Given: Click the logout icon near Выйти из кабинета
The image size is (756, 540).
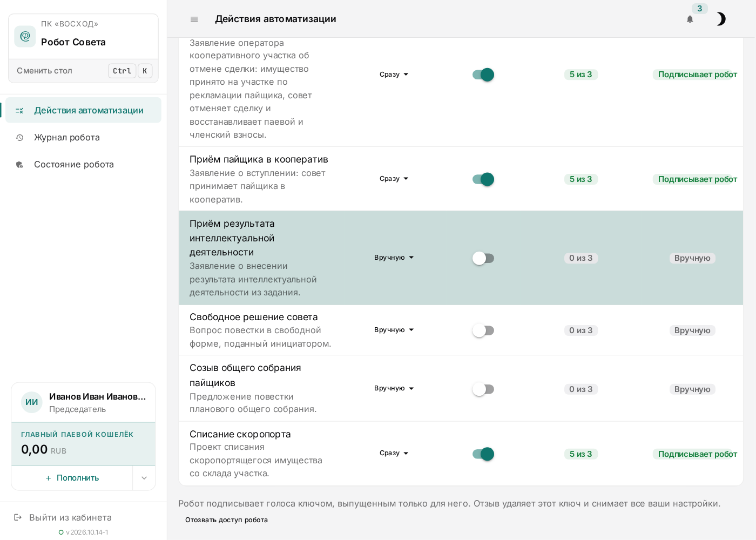Looking at the screenshot, I should [x=18, y=517].
